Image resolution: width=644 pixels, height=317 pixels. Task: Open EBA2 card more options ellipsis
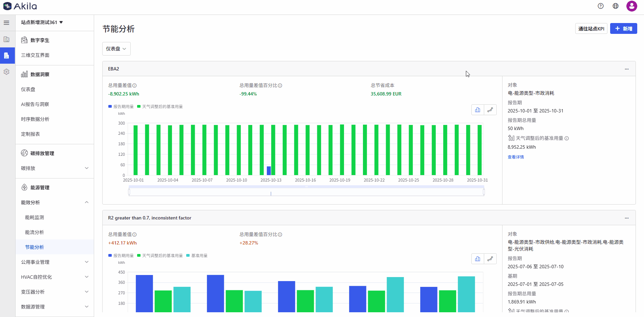click(627, 69)
